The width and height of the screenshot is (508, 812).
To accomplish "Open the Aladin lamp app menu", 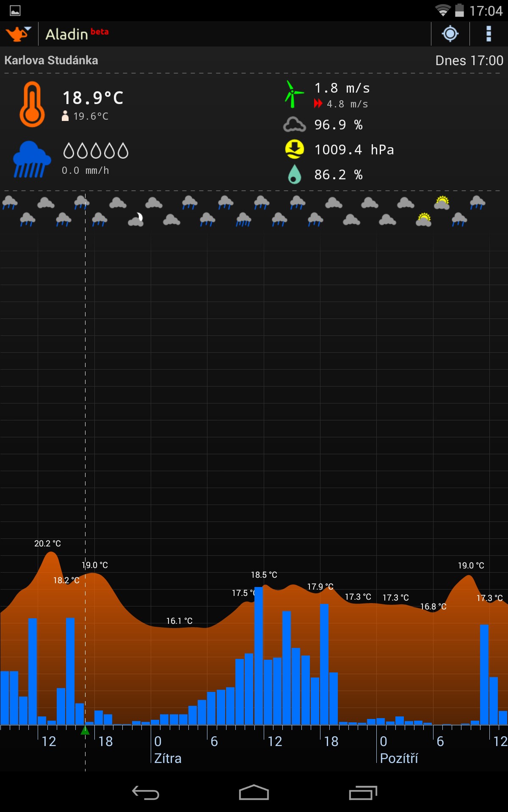I will click(x=18, y=34).
